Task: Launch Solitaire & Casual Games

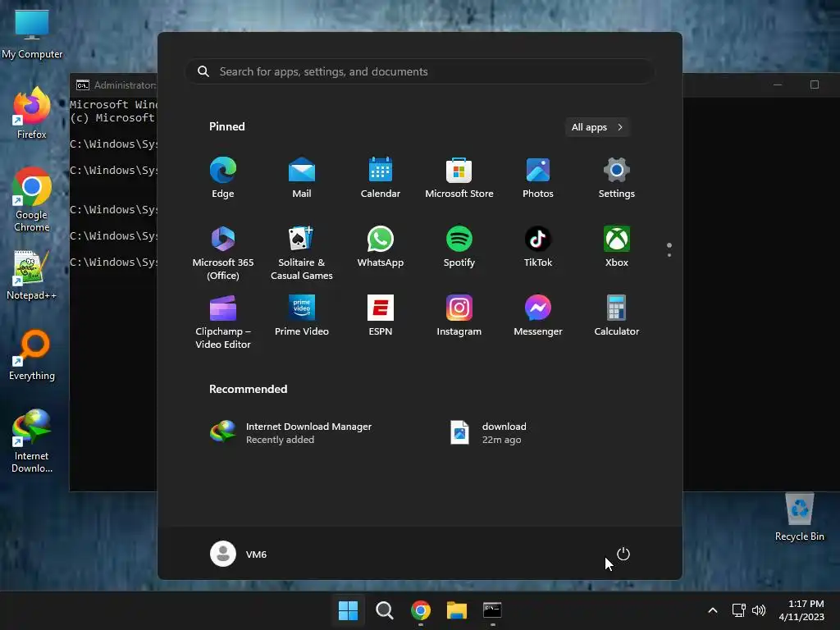Action: coord(302,253)
